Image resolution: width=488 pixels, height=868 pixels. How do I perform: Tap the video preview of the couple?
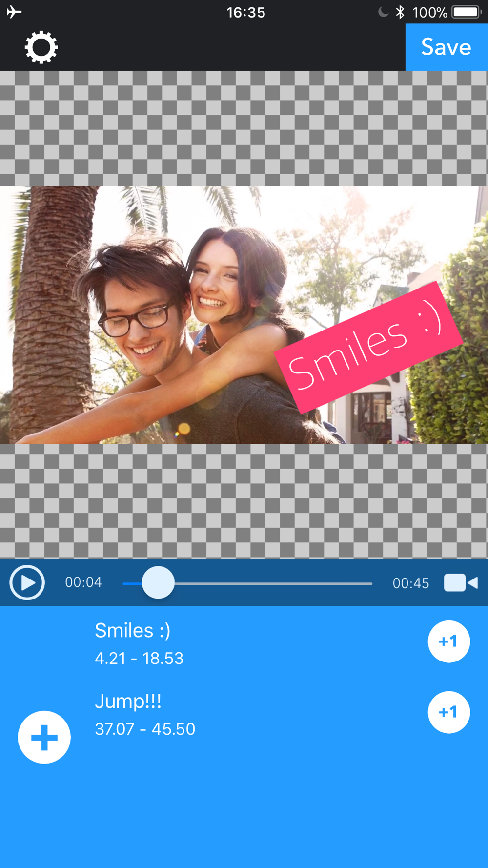click(244, 315)
